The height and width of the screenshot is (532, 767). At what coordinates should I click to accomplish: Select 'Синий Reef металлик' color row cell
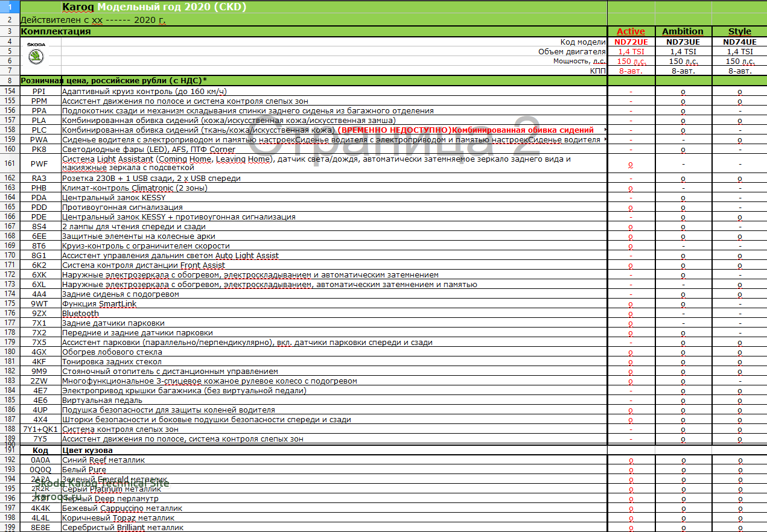coord(334,460)
